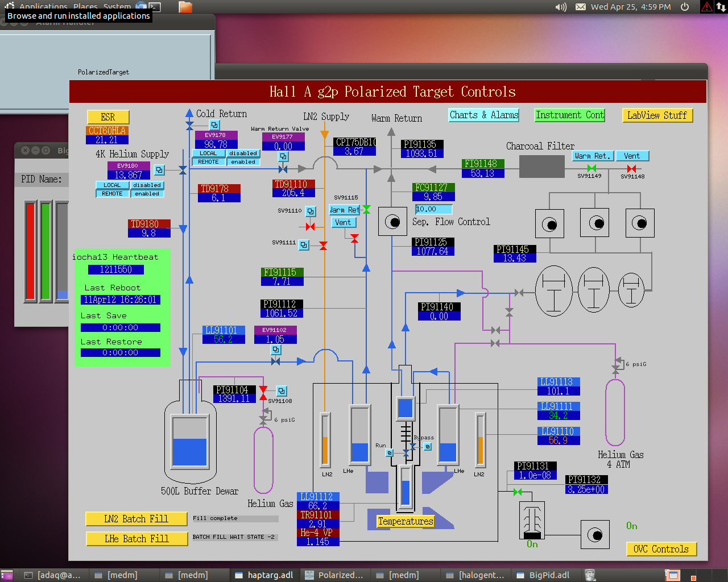Click FI91148 flow readout 53.13
Viewport: 728px width, 582px height.
482,173
